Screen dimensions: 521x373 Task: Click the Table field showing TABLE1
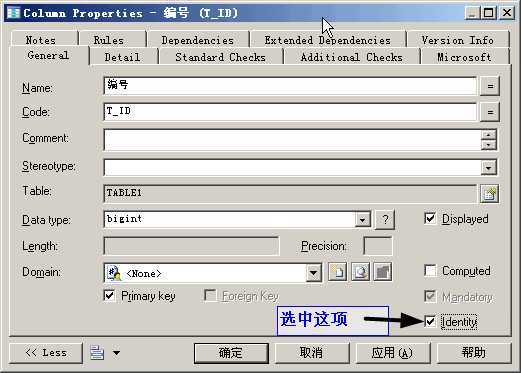(x=290, y=193)
